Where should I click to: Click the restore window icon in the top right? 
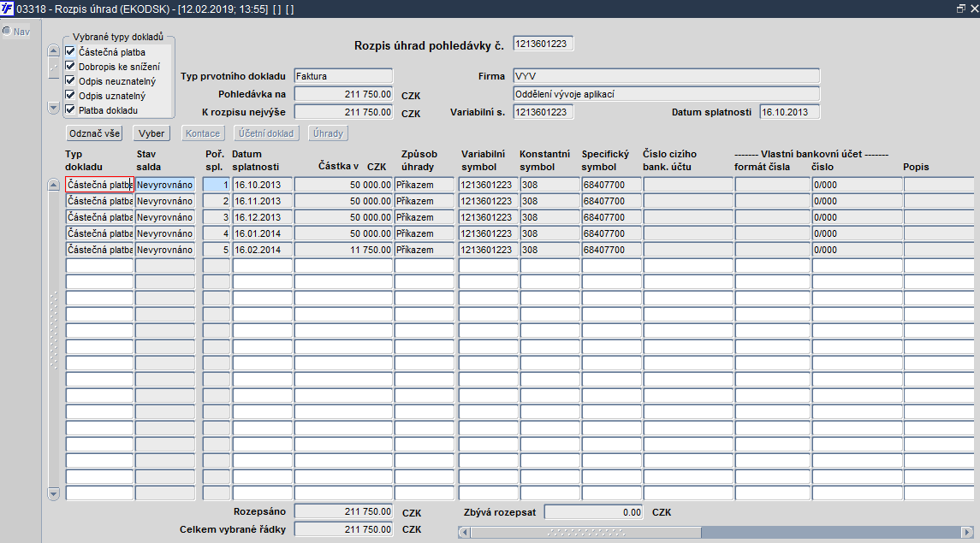(960, 9)
